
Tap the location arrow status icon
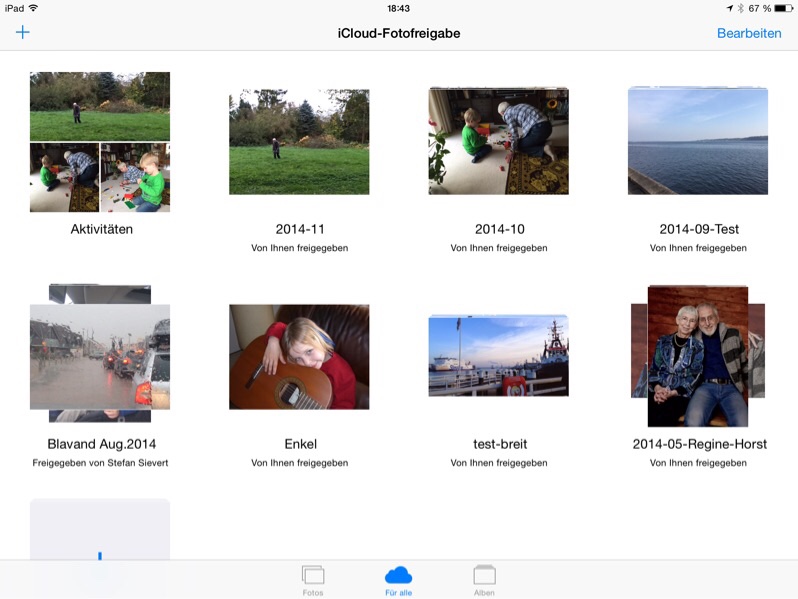click(729, 8)
